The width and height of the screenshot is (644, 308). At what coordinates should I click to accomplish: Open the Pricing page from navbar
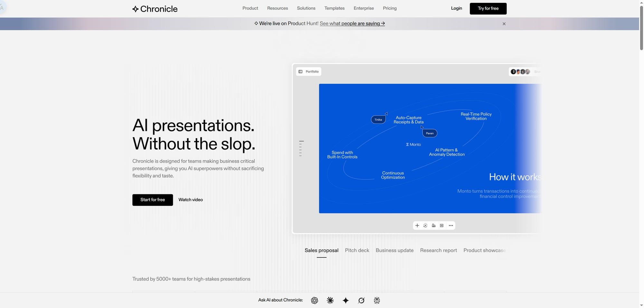(x=390, y=8)
